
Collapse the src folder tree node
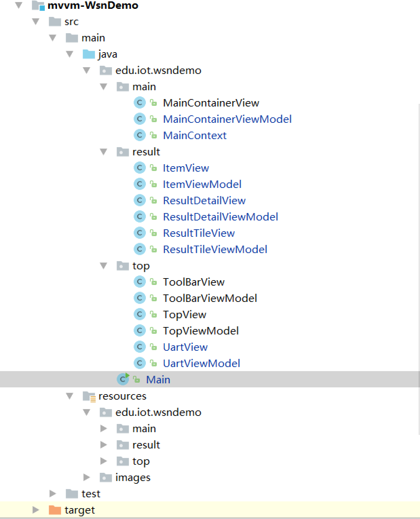(x=36, y=22)
